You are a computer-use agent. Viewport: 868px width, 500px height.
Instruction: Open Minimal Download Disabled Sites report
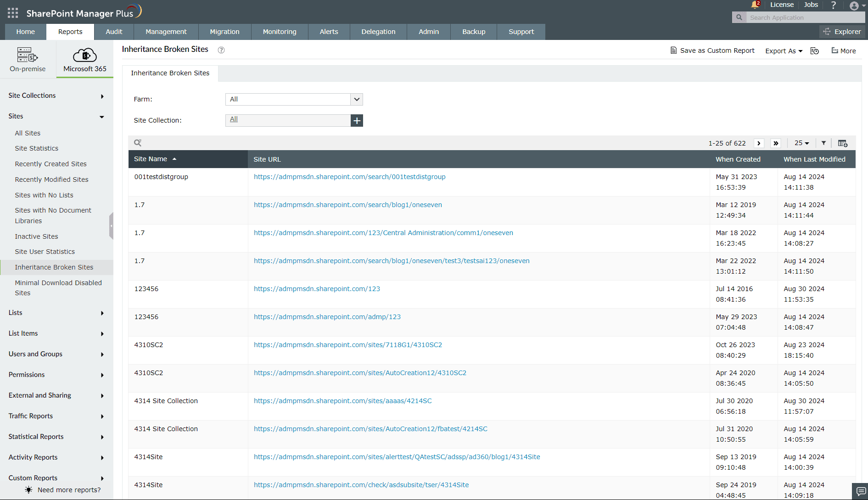click(58, 288)
